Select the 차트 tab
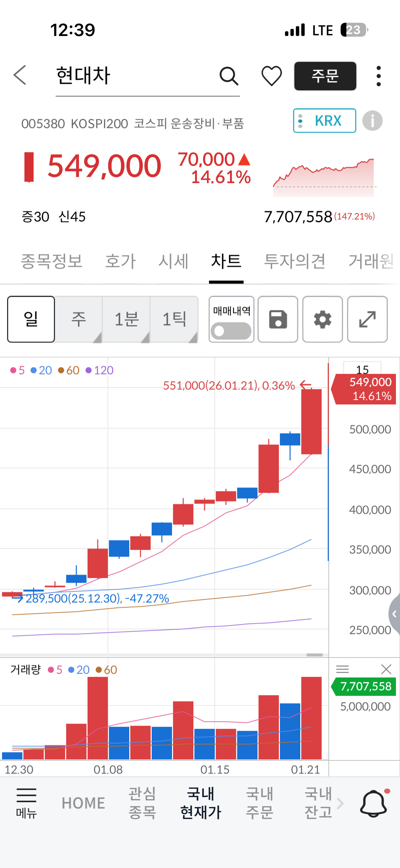The height and width of the screenshot is (868, 400). pyautogui.click(x=226, y=261)
